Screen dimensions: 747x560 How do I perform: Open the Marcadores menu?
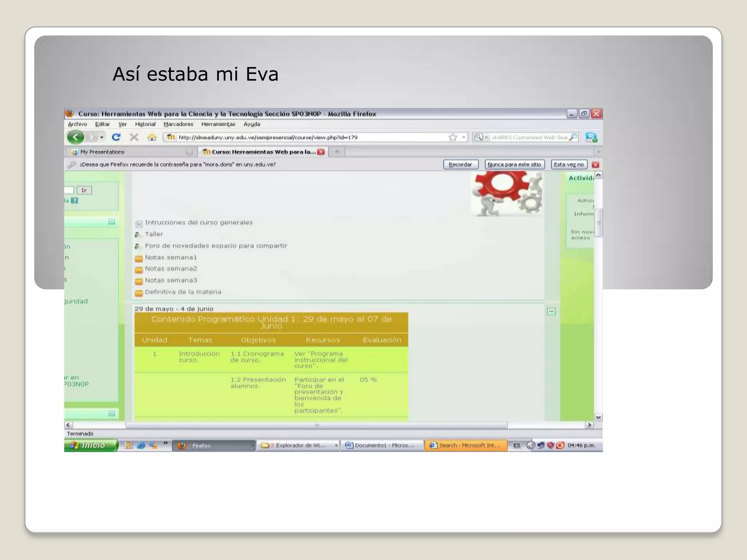pyautogui.click(x=178, y=124)
